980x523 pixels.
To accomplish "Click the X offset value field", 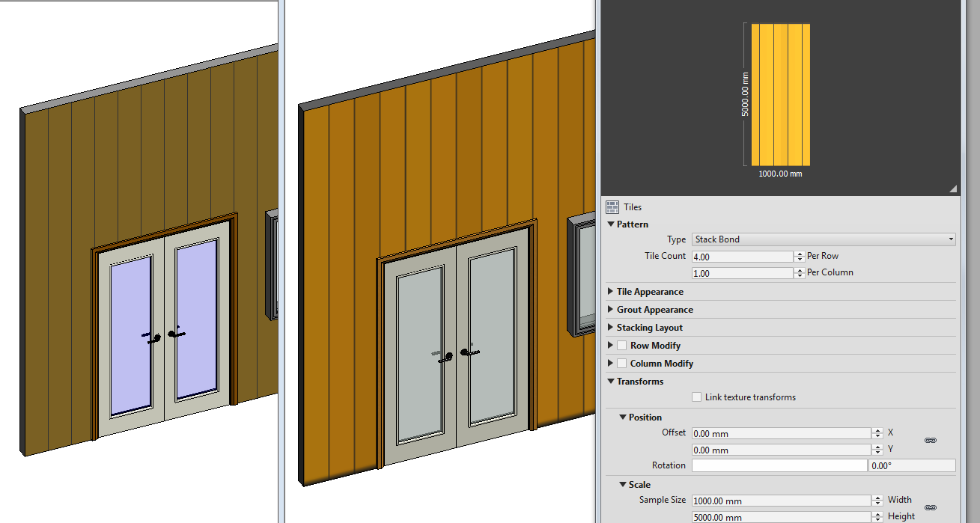I will [781, 433].
